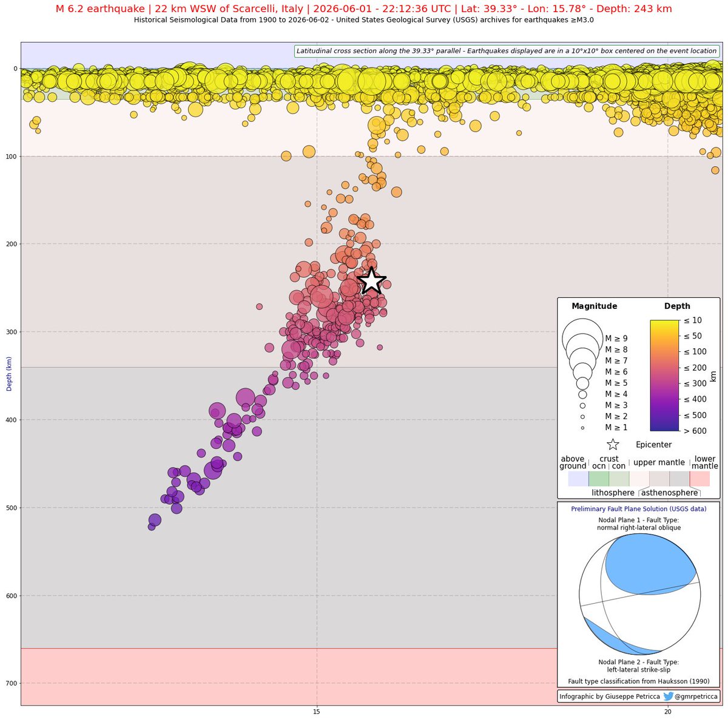Viewport: 728px width, 728px height.
Task: Click the M ≥ 9 circle in the magnitude legend
Action: pyautogui.click(x=582, y=339)
